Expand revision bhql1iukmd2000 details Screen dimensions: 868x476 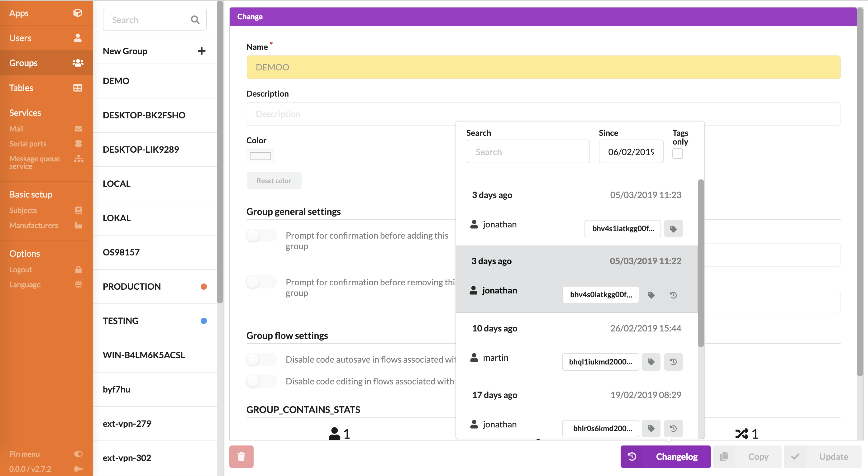(600, 361)
